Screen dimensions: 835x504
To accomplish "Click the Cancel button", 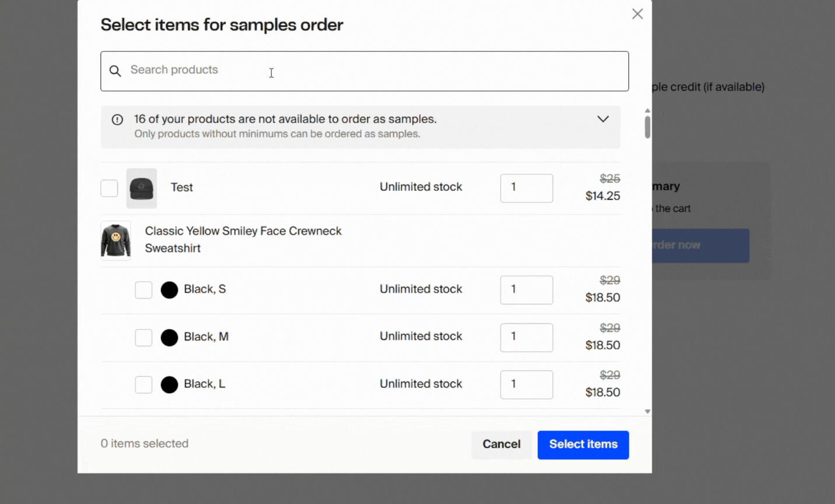I will pos(501,444).
